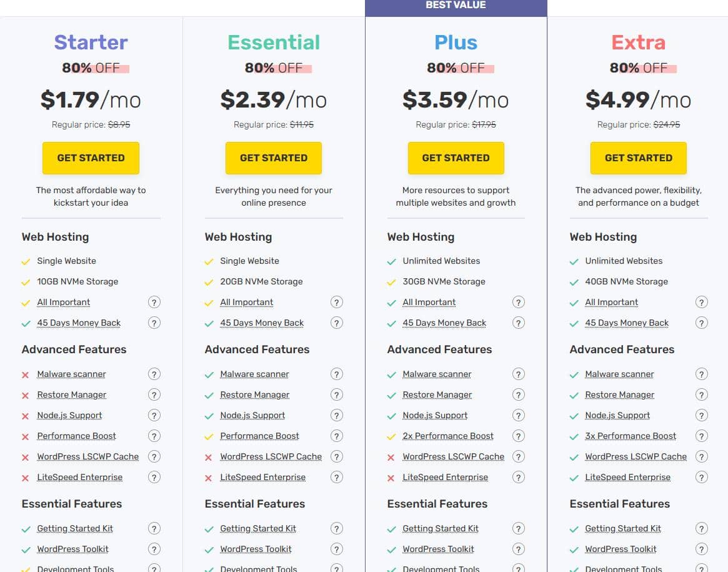Image resolution: width=728 pixels, height=572 pixels.
Task: Click help icon next to Essential Restore Manager
Action: pyautogui.click(x=337, y=395)
